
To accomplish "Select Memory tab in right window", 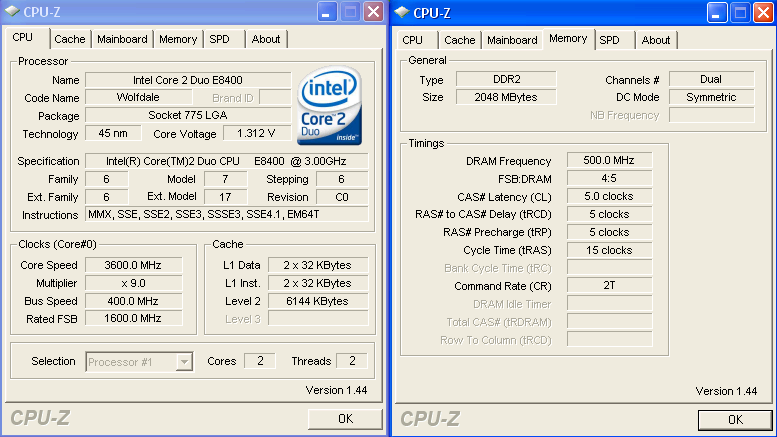I will (x=568, y=38).
